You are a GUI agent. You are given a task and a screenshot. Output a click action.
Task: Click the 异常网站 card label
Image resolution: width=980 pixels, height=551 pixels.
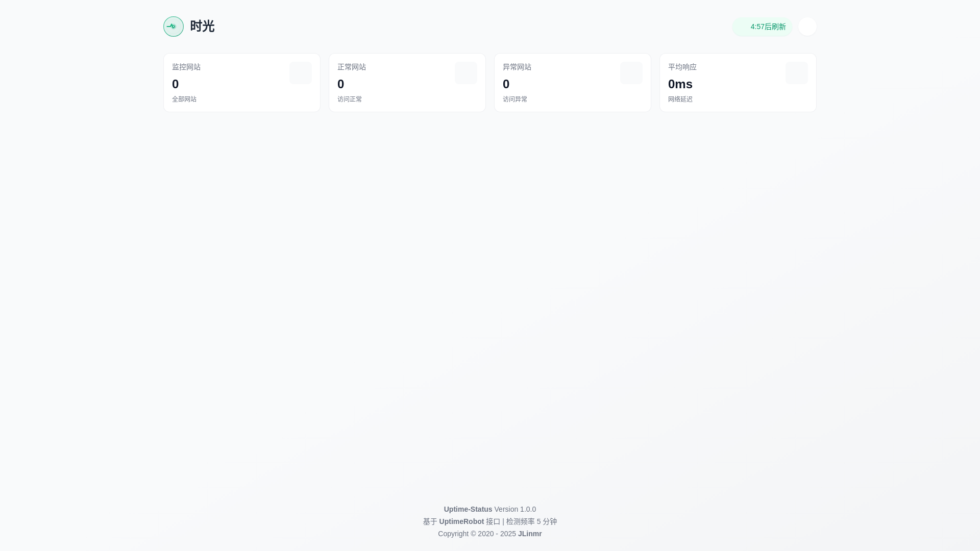pos(517,67)
